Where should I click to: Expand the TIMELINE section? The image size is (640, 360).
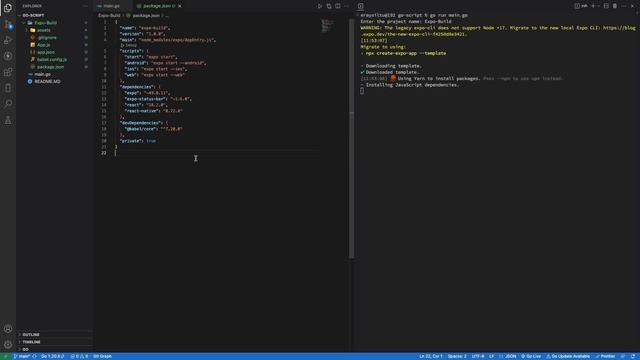click(31, 342)
